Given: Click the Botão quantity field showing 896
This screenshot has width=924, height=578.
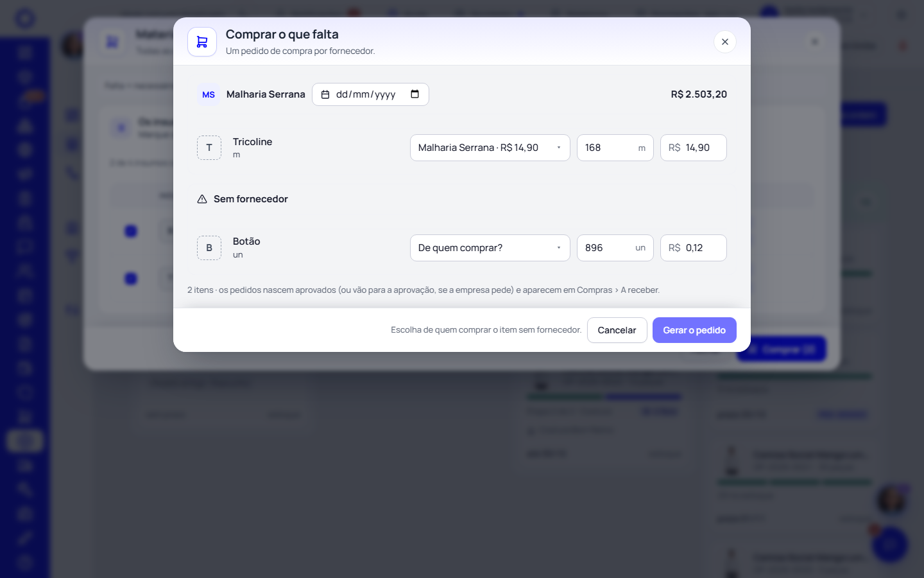Looking at the screenshot, I should pyautogui.click(x=615, y=248).
